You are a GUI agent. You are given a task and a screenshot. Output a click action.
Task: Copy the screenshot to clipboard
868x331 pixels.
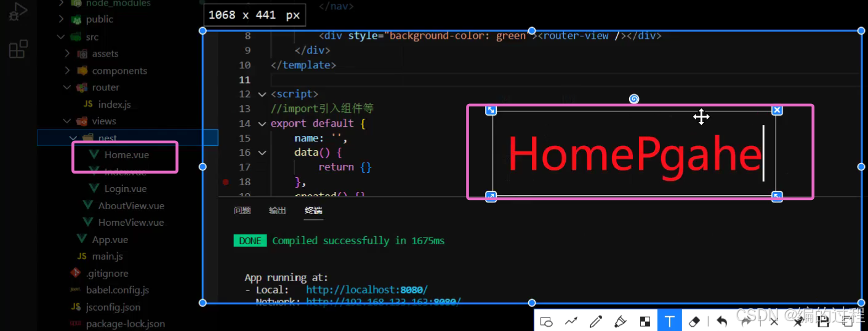click(x=848, y=321)
